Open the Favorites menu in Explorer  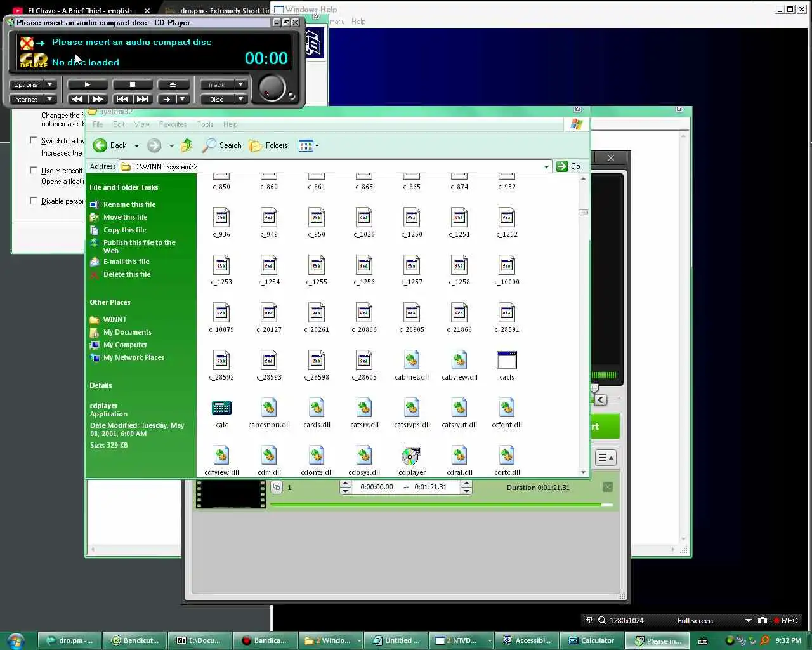tap(173, 124)
